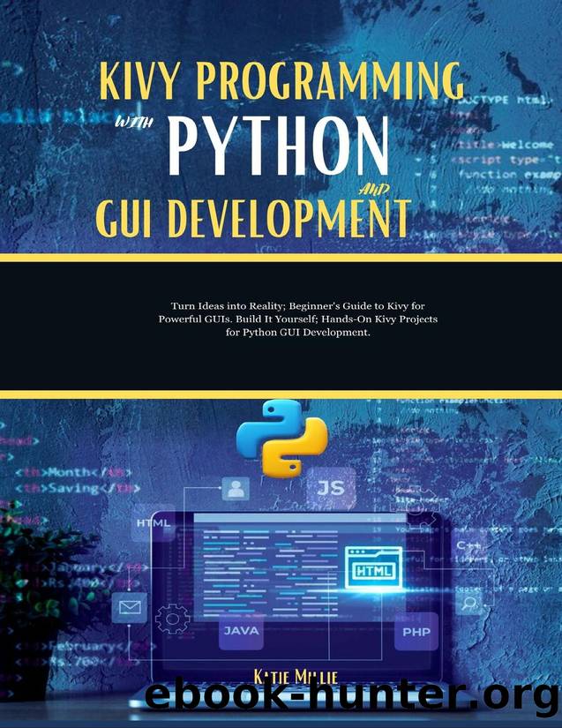Click the C++ badge
The image size is (562, 728).
(468, 545)
